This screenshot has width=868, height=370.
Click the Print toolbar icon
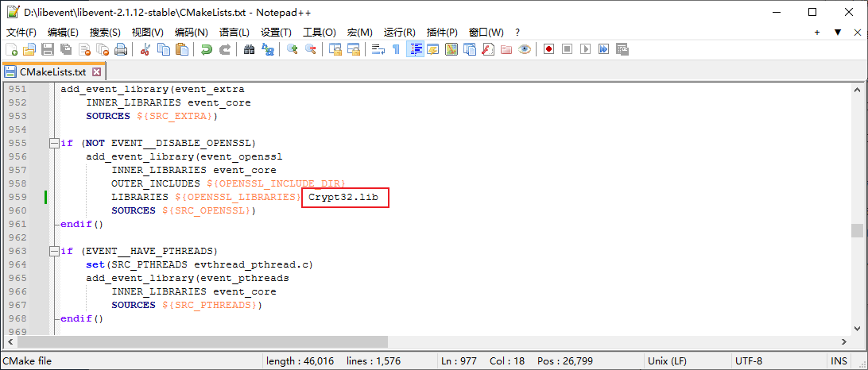[121, 49]
